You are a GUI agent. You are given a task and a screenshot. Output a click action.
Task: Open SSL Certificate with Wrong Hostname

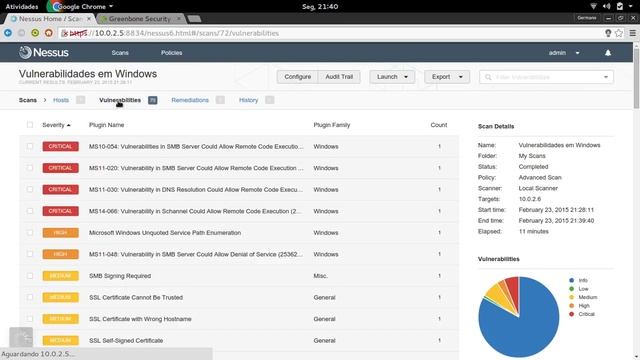(140, 319)
